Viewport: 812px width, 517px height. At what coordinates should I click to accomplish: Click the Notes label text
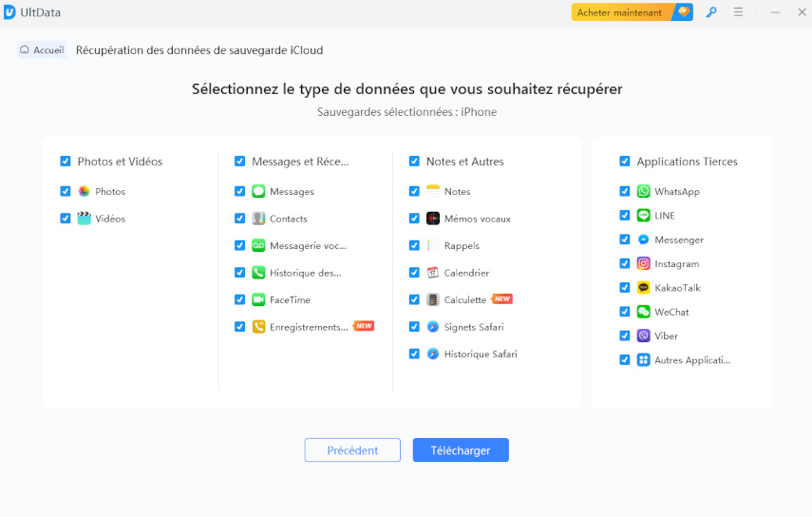coord(457,191)
